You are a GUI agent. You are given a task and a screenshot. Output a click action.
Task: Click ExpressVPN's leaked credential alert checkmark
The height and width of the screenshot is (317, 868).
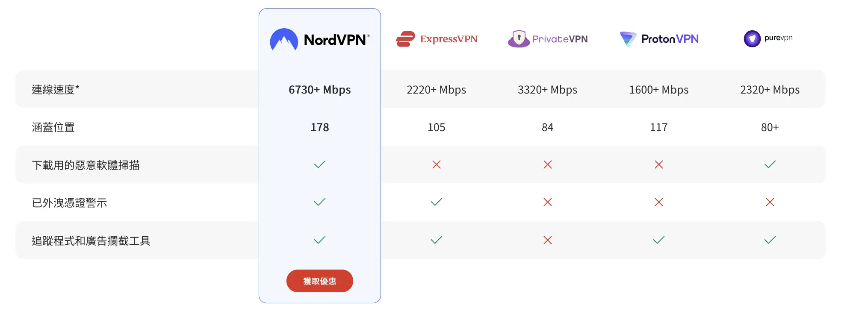[437, 202]
